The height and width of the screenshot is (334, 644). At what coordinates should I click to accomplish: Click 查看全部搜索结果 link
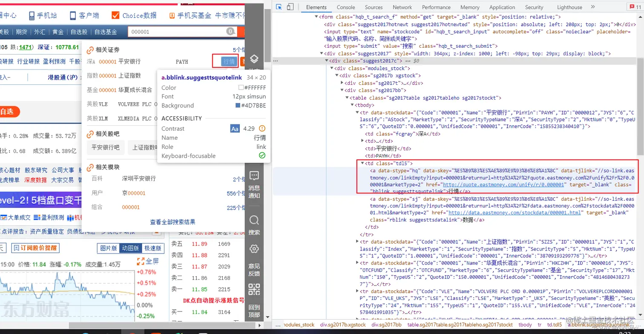(172, 222)
